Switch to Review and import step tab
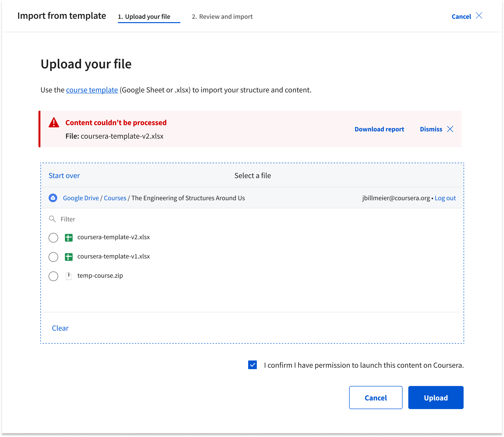Image resolution: width=504 pixels, height=437 pixels. [x=222, y=17]
